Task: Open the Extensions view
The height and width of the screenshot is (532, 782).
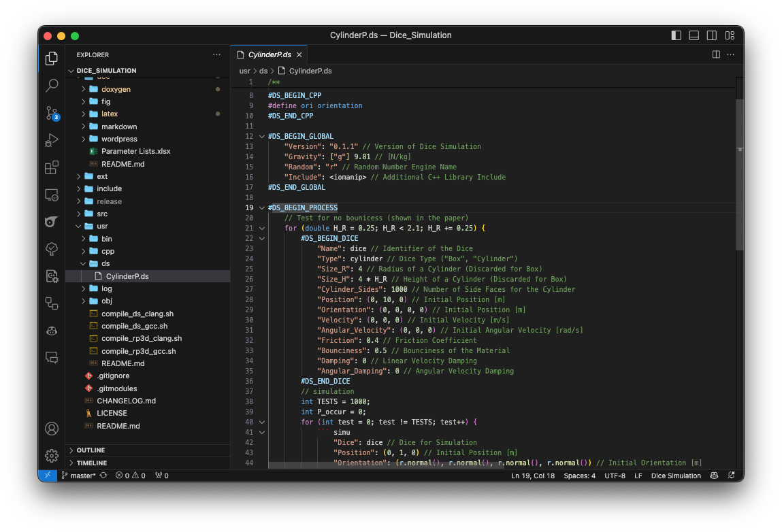Action: click(51, 167)
